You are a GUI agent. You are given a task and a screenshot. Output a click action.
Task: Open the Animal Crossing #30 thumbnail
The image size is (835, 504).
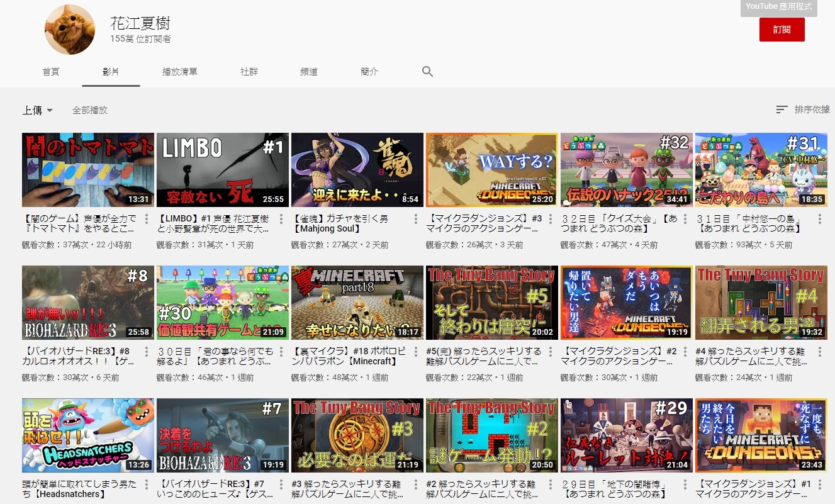tap(223, 303)
